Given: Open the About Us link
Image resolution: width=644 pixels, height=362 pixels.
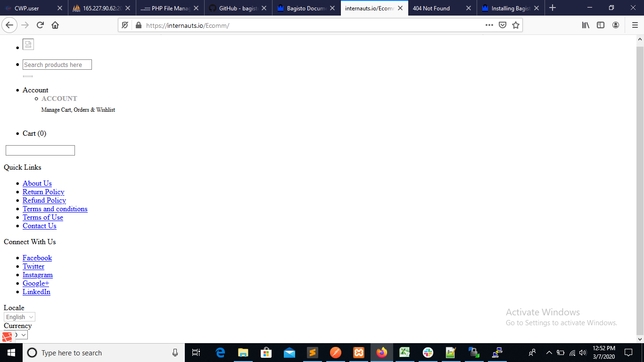Looking at the screenshot, I should tap(37, 183).
